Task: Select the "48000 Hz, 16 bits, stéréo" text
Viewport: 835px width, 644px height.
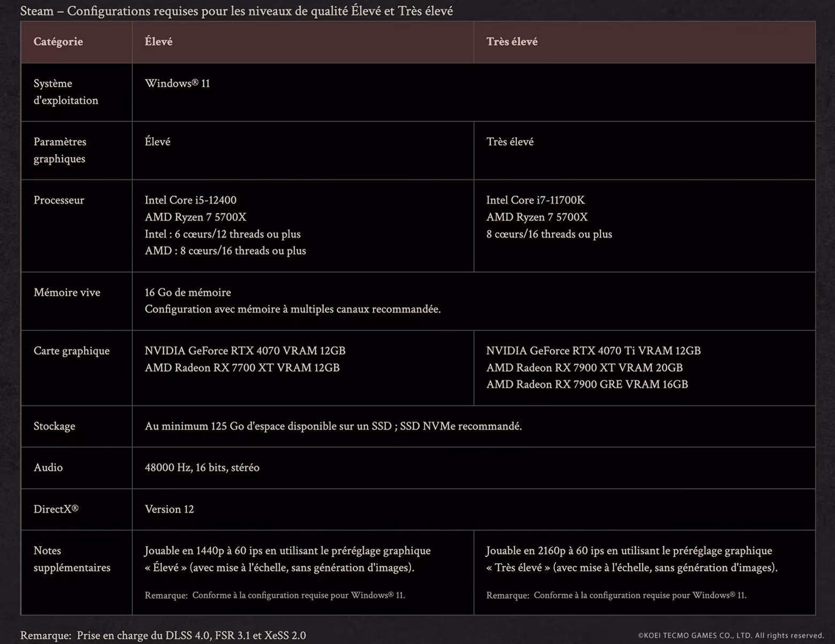Action: 202,467
